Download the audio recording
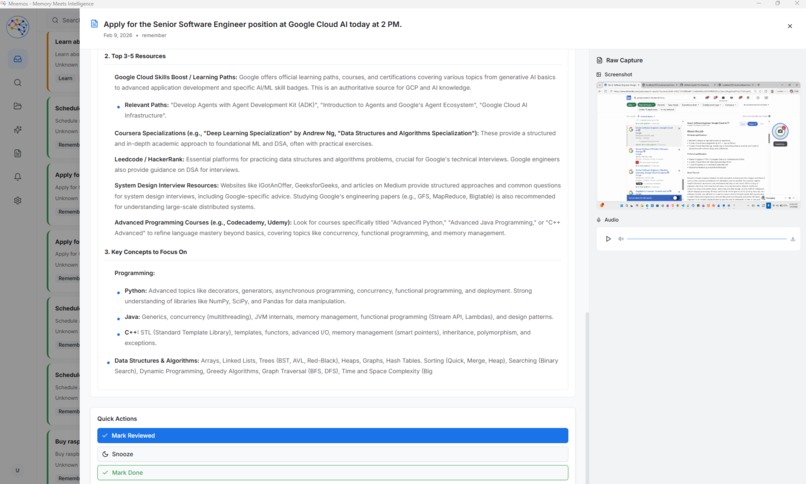806x484 pixels. click(x=793, y=239)
